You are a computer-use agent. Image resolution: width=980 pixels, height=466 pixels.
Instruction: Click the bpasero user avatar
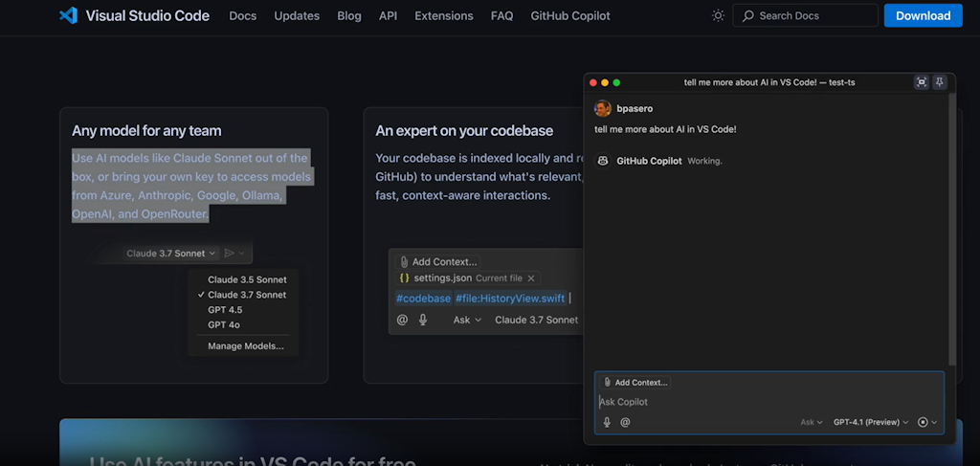[603, 109]
